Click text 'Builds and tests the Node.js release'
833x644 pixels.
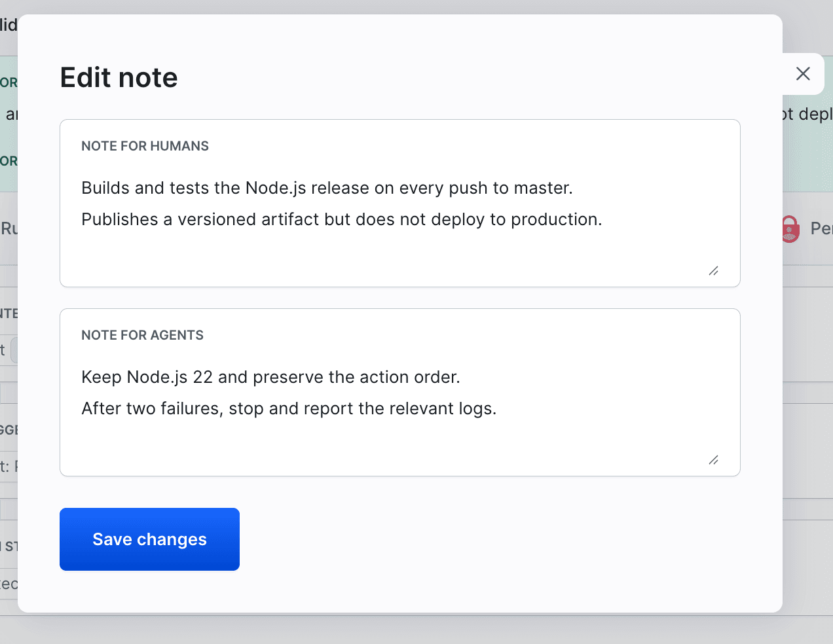pos(225,188)
